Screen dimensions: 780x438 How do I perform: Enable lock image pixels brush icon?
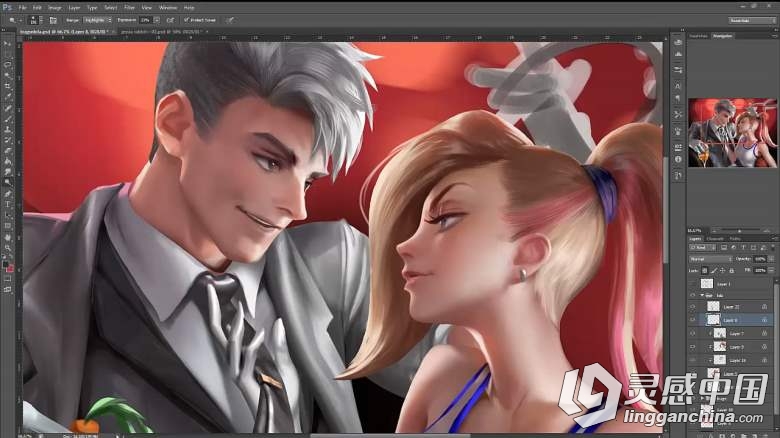714,270
